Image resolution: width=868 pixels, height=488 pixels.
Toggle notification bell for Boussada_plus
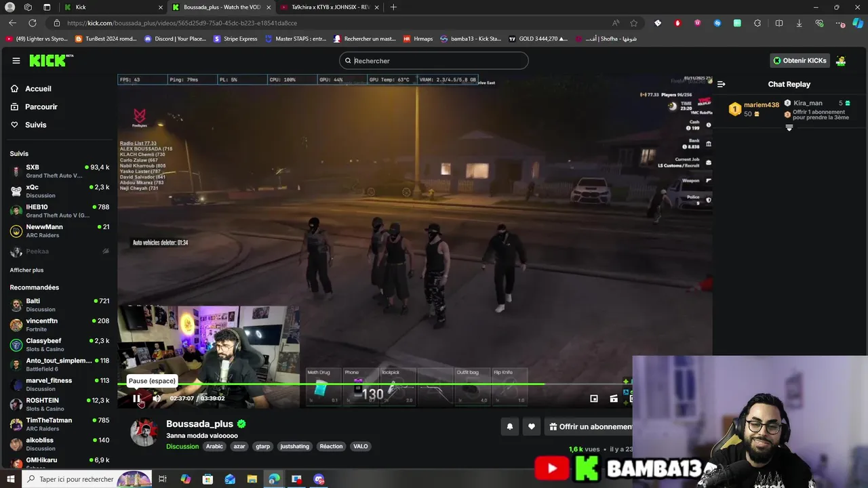pos(510,426)
